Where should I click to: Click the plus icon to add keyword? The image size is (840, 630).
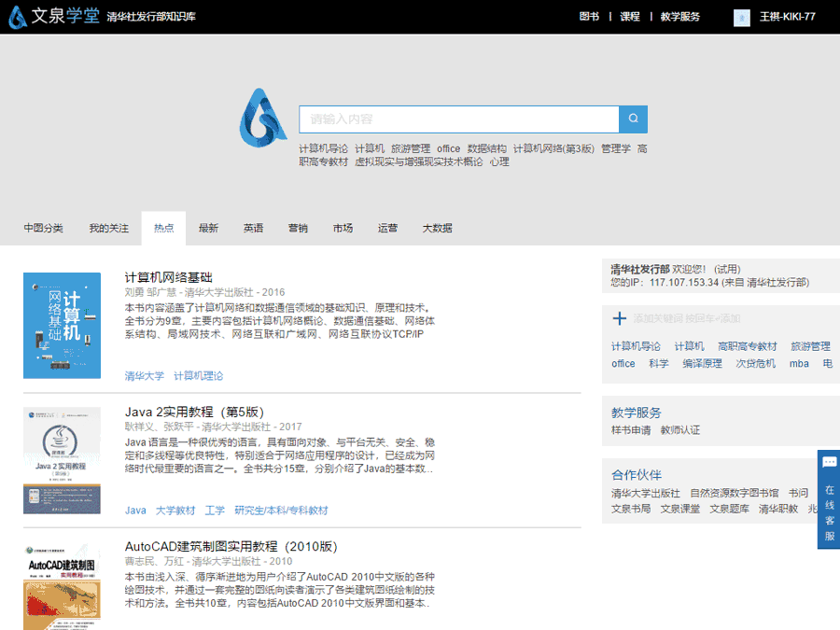[x=620, y=319]
